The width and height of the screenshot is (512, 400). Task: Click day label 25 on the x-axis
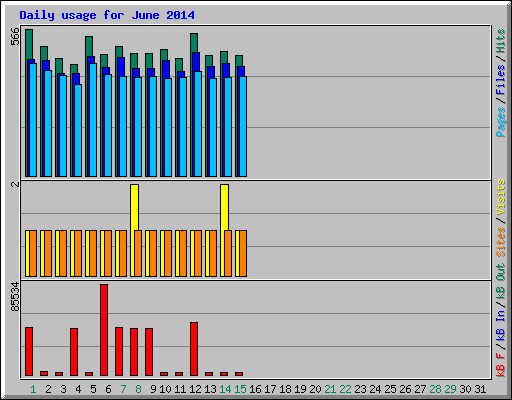tap(390, 389)
